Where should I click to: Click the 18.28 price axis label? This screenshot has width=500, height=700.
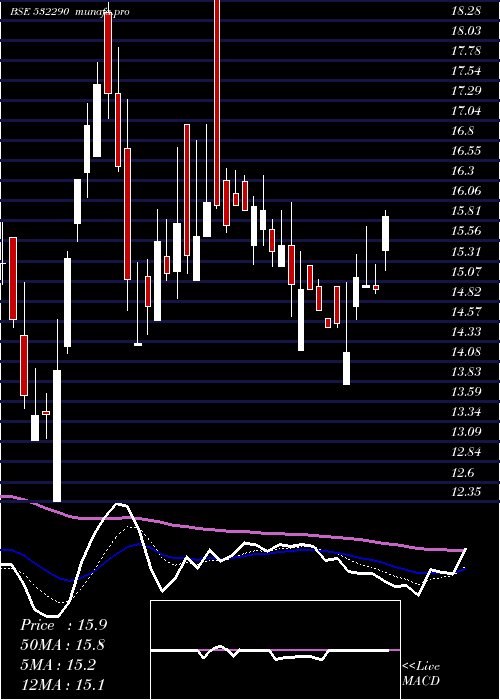point(466,11)
